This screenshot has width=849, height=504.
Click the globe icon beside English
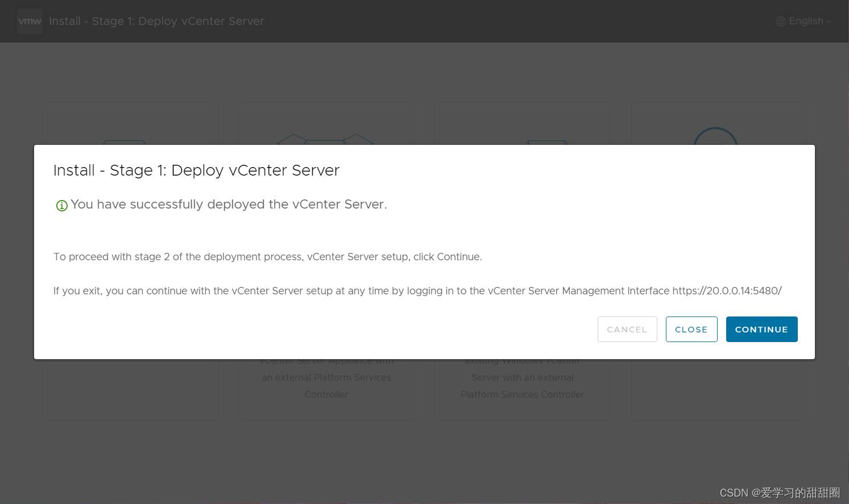(781, 22)
